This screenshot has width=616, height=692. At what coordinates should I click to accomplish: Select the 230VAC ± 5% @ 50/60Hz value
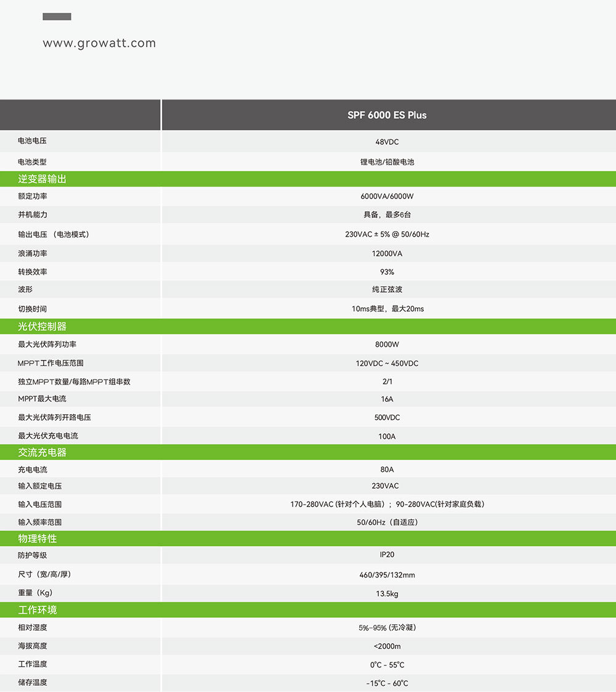[387, 234]
